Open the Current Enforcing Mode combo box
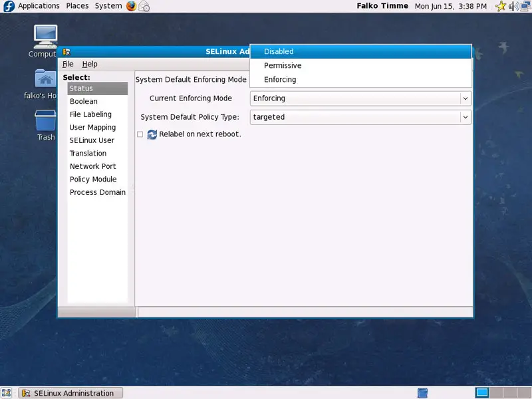 click(x=360, y=98)
